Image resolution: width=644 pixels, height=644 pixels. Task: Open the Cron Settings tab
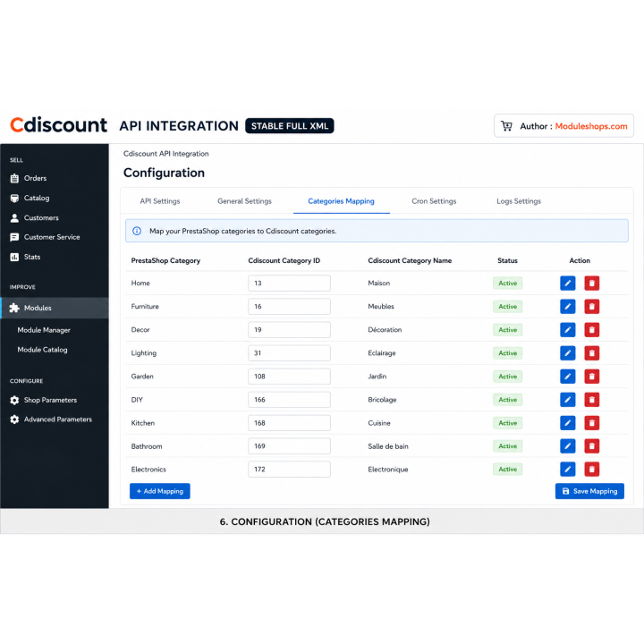[x=434, y=201]
